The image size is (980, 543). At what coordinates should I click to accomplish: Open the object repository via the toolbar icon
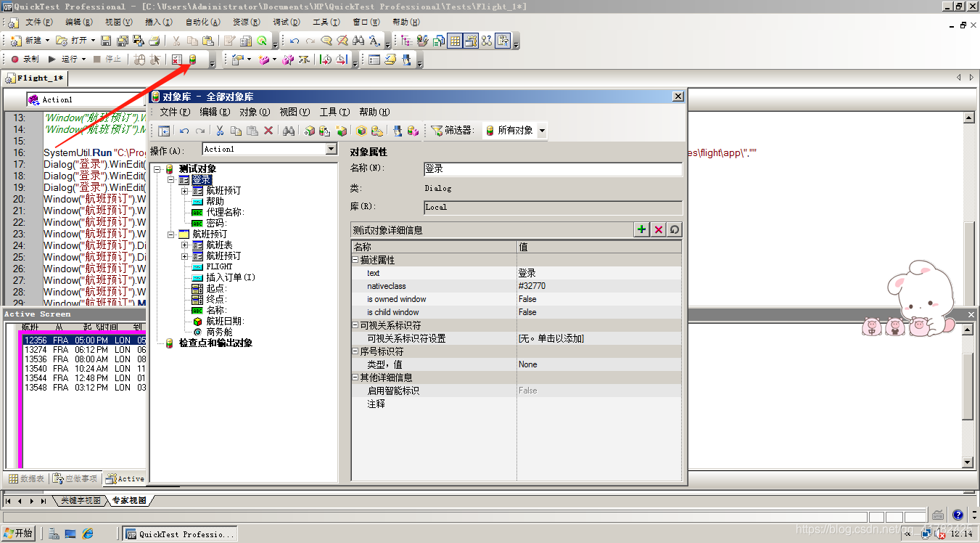192,60
